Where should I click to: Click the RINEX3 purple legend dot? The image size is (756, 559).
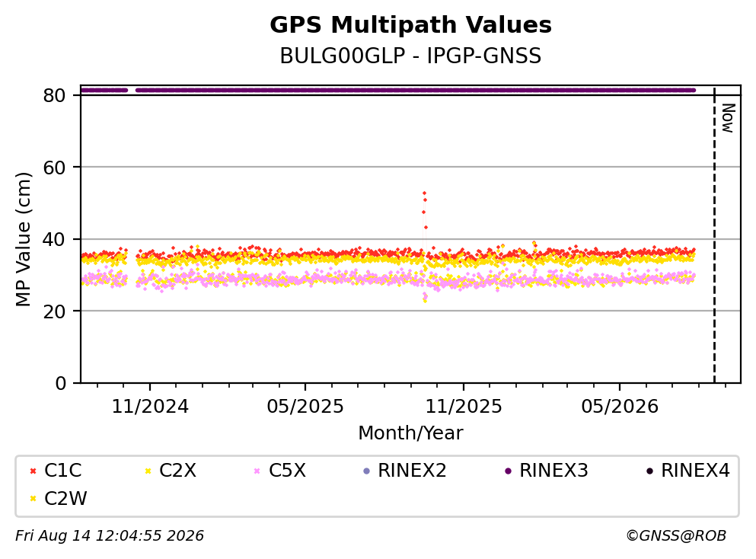[x=508, y=471]
